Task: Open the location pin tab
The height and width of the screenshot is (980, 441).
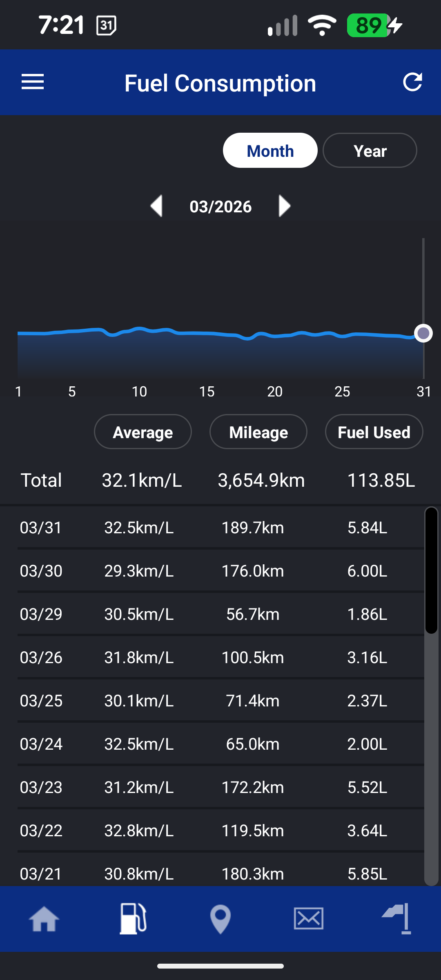Action: click(220, 919)
